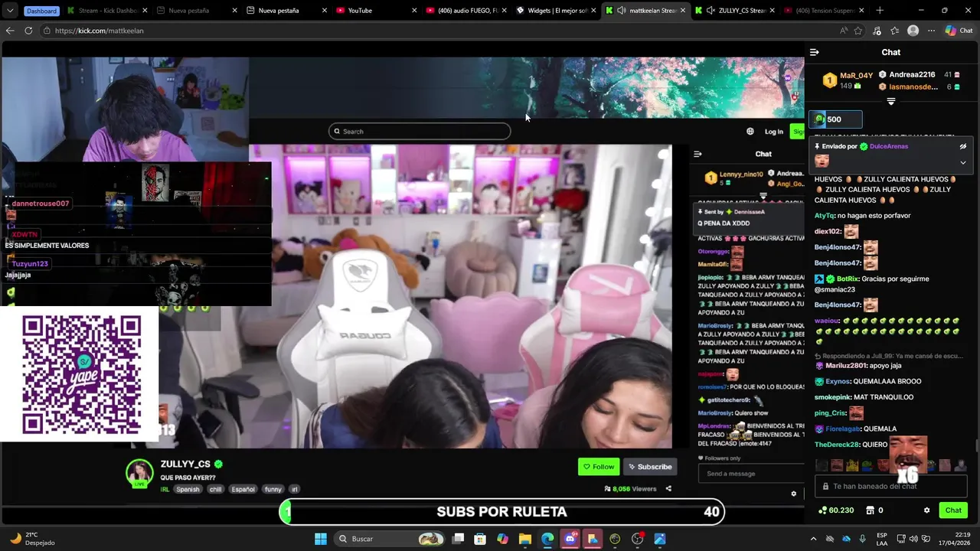The height and width of the screenshot is (551, 980).
Task: Open the Dashboard browser tab
Action: click(x=41, y=11)
